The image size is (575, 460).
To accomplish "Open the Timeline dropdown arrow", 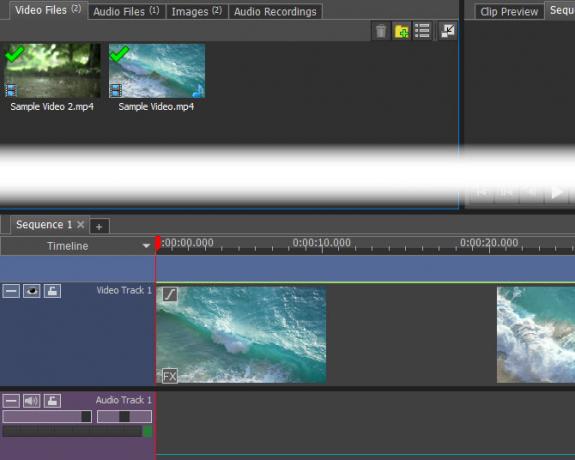I will point(146,246).
